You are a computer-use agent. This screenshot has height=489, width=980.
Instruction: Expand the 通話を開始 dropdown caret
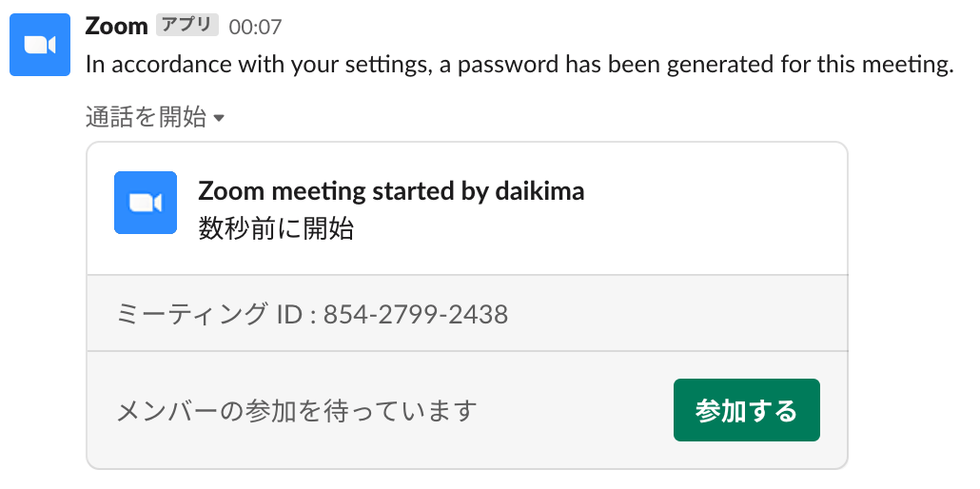pos(220,119)
